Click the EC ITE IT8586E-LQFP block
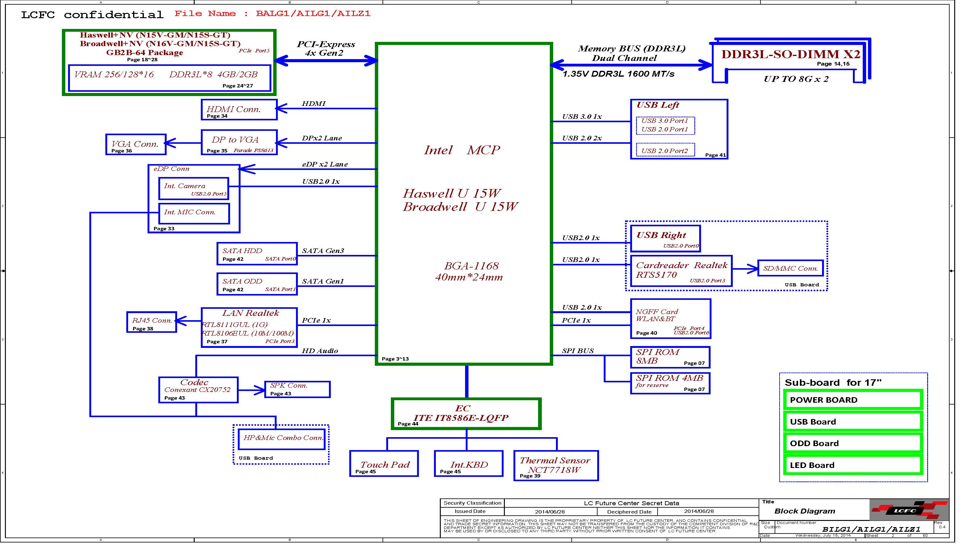 (x=466, y=413)
